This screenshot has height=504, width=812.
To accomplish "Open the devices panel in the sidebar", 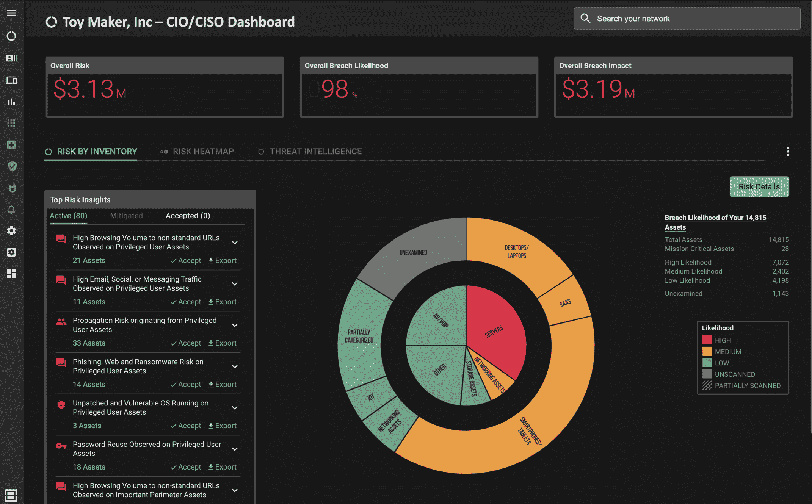I will pyautogui.click(x=11, y=80).
